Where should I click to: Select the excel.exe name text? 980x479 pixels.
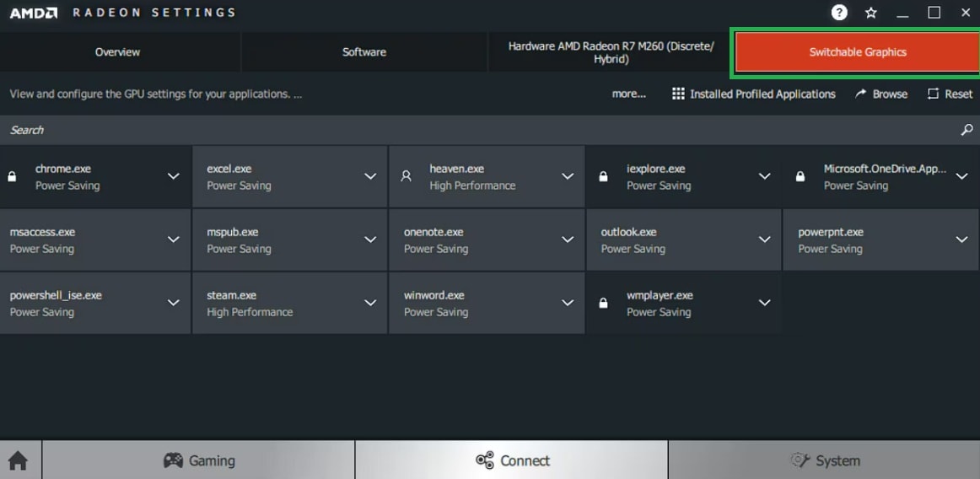229,169
